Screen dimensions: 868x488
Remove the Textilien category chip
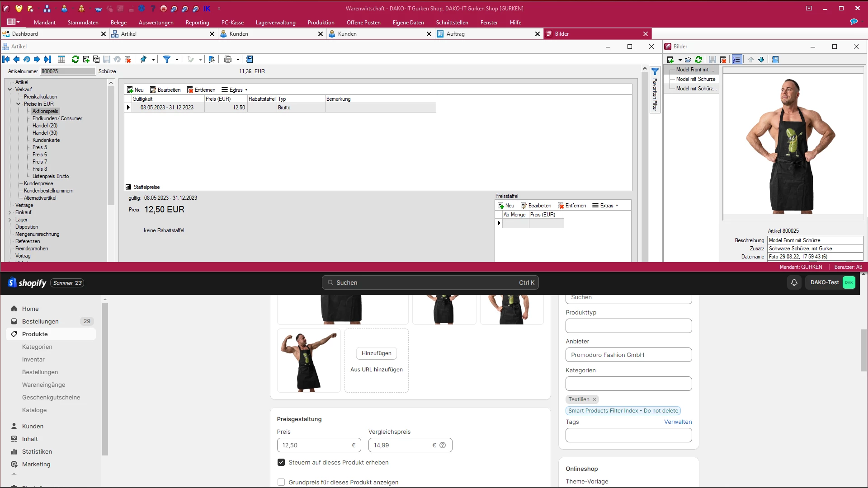pyautogui.click(x=594, y=399)
